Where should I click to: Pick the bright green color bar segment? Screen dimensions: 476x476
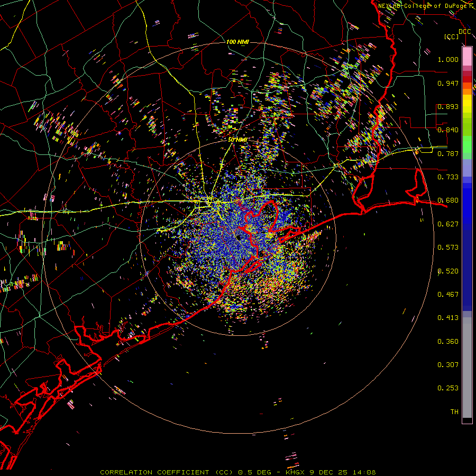pos(467,145)
